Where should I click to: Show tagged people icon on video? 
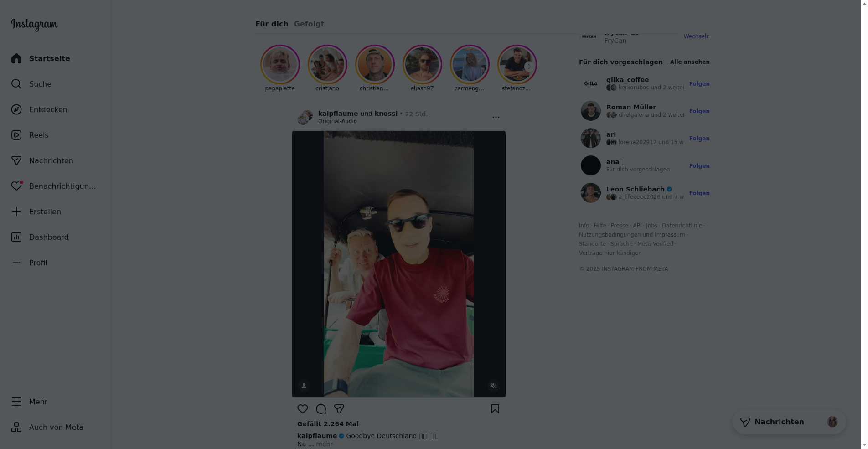(x=304, y=386)
